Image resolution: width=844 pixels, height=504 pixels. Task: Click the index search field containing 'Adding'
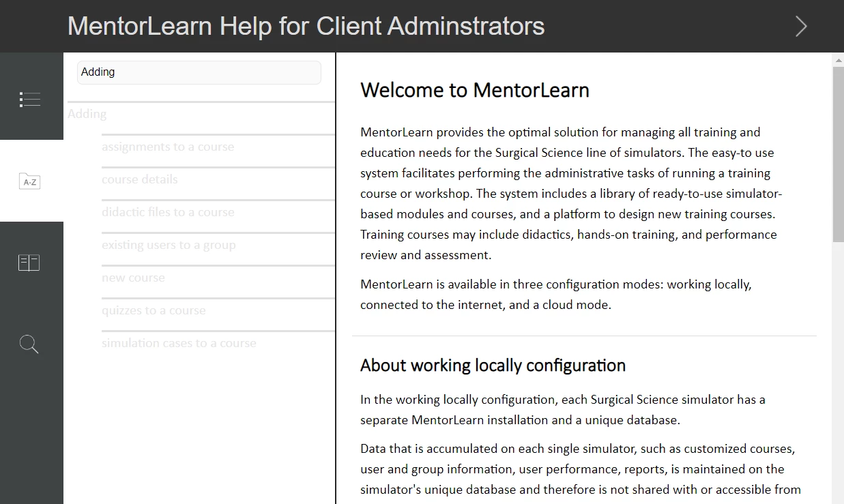[x=199, y=72]
